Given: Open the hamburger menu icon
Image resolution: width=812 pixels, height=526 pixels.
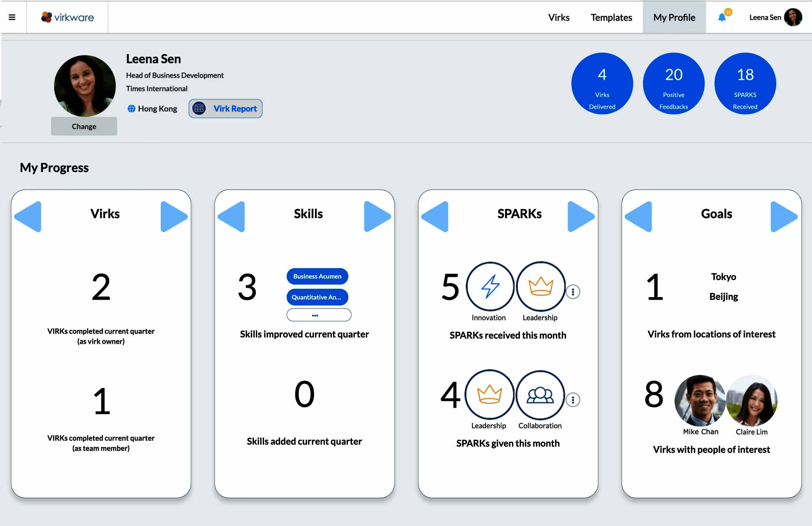Looking at the screenshot, I should point(12,18).
